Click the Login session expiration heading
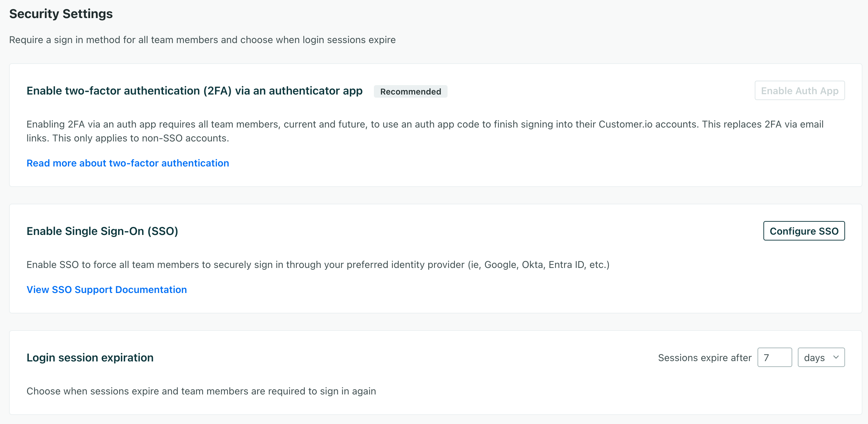Screen dimensions: 868x424 click(x=90, y=358)
